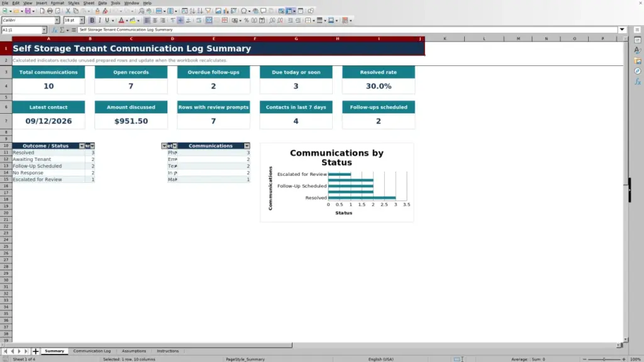644x362 pixels.
Task: Open the Font Size dropdown
Action: [x=82, y=20]
